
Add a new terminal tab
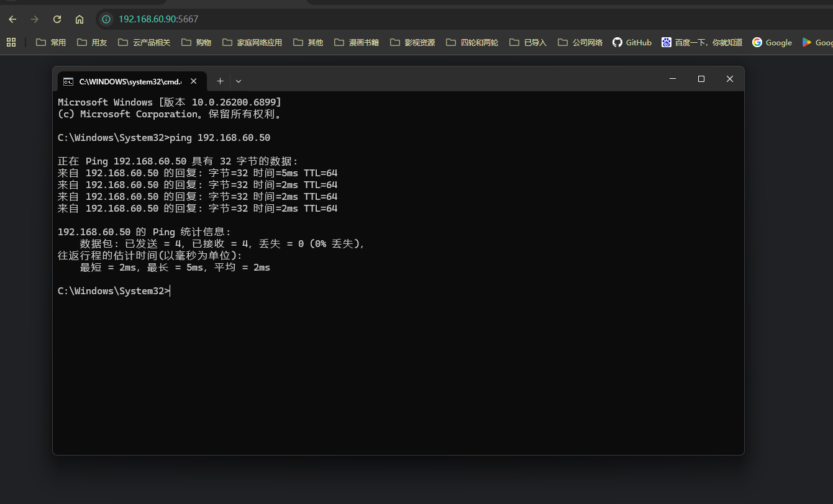pyautogui.click(x=220, y=81)
